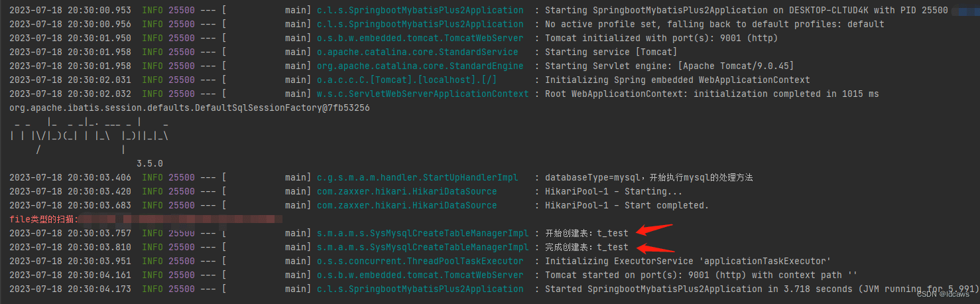Select the o.apache.catalina.core.StandardService logger name
This screenshot has height=304, width=980.
[x=417, y=52]
